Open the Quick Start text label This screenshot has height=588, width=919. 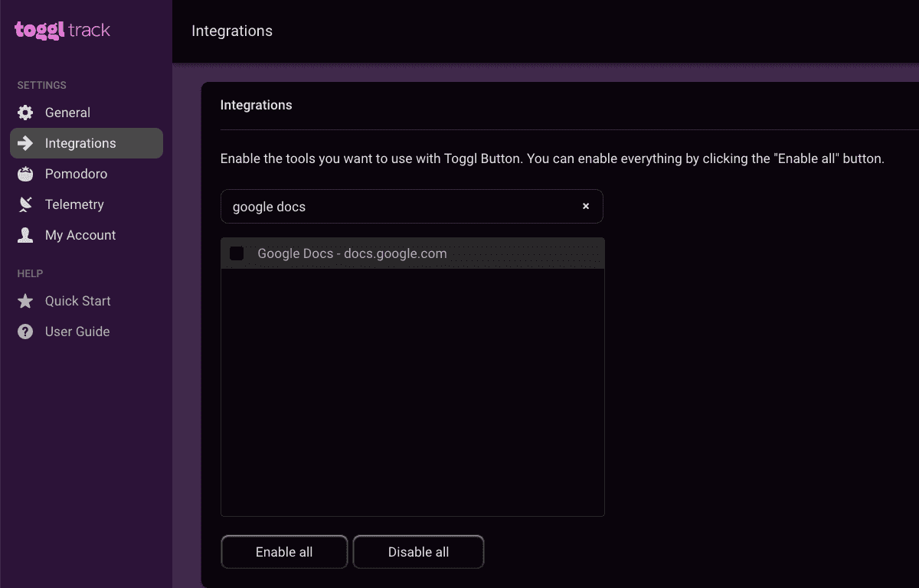pos(78,301)
